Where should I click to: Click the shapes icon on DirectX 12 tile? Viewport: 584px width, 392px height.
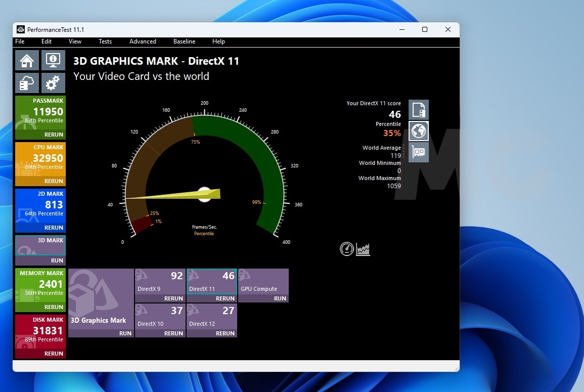tap(193, 310)
